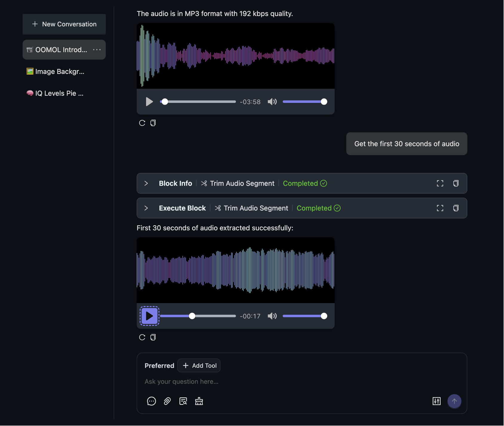Open fullscreen view for Block Info
The height and width of the screenshot is (426, 504).
coord(440,183)
